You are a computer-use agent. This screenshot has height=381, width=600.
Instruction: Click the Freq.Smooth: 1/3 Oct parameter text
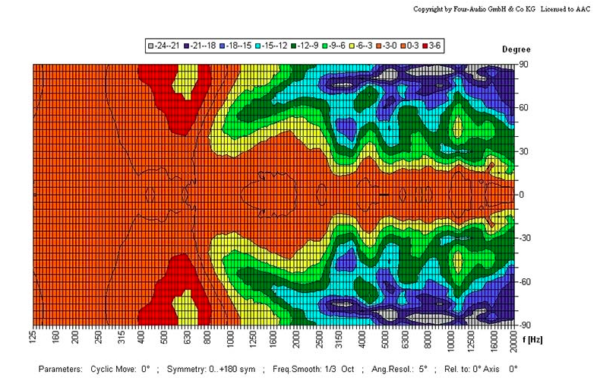click(x=313, y=369)
